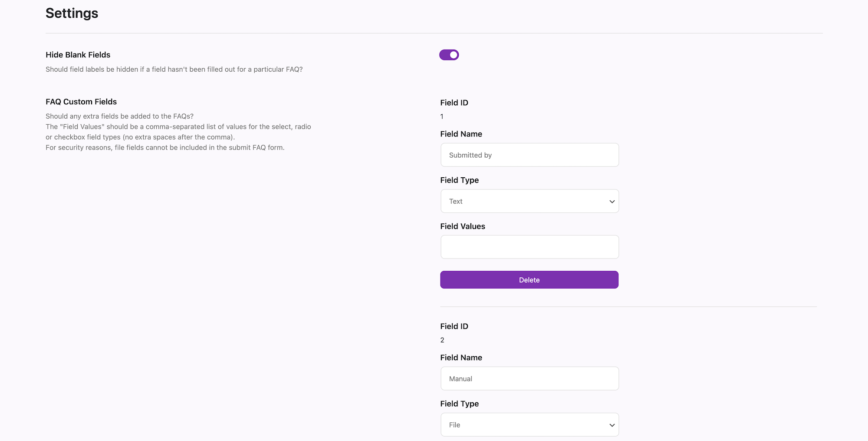Click the Field ID label above value 1
This screenshot has height=441, width=868.
(x=454, y=103)
